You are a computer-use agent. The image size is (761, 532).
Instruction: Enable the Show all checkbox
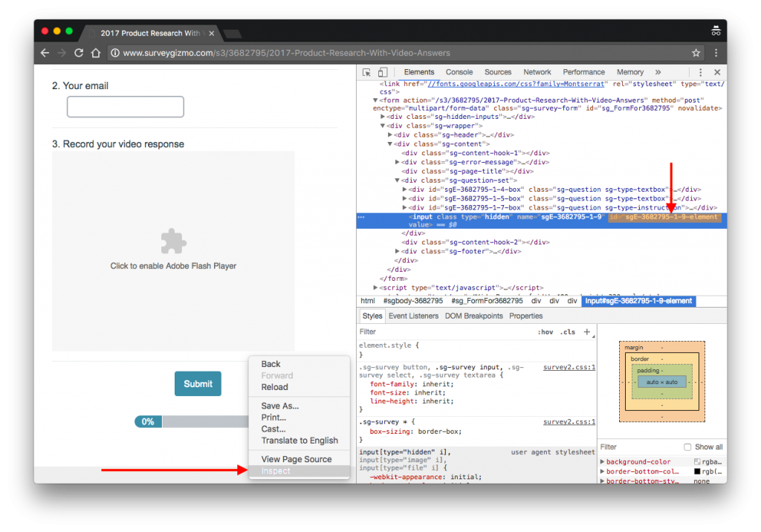click(x=687, y=447)
